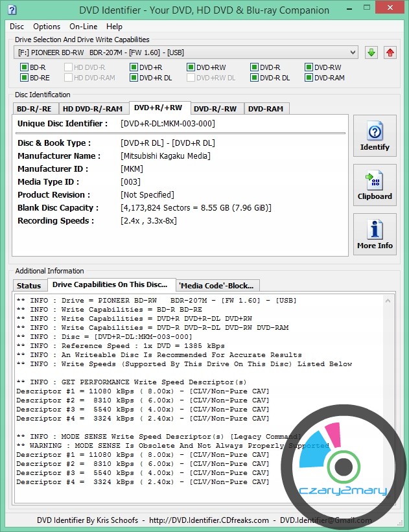
Task: Click the Identify disc icon button
Action: [x=375, y=136]
